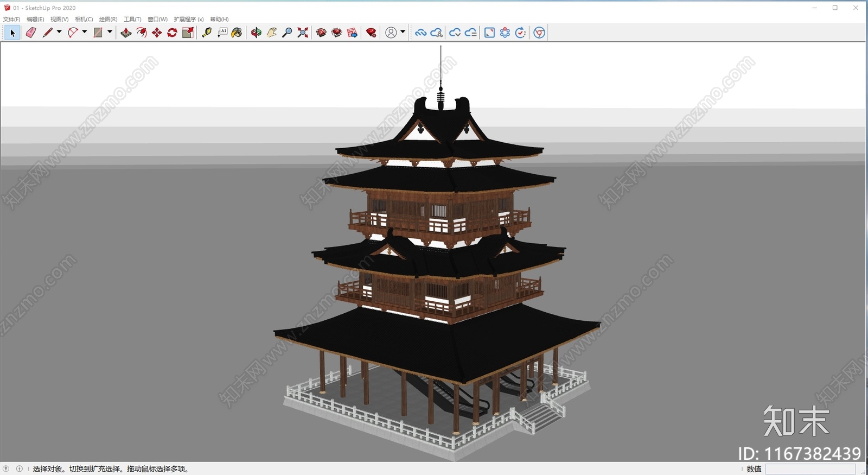Click the blue square expand icon

click(489, 33)
